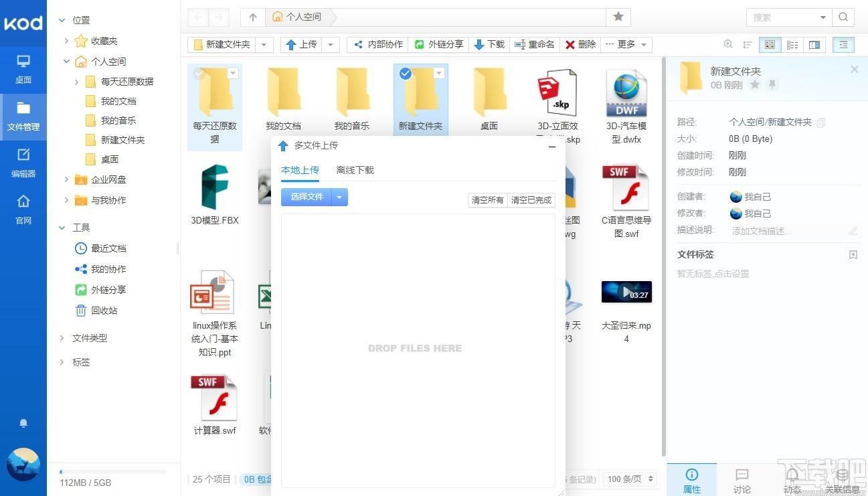Click 清空所有 in upload dialog
The image size is (868, 496).
coord(488,200)
